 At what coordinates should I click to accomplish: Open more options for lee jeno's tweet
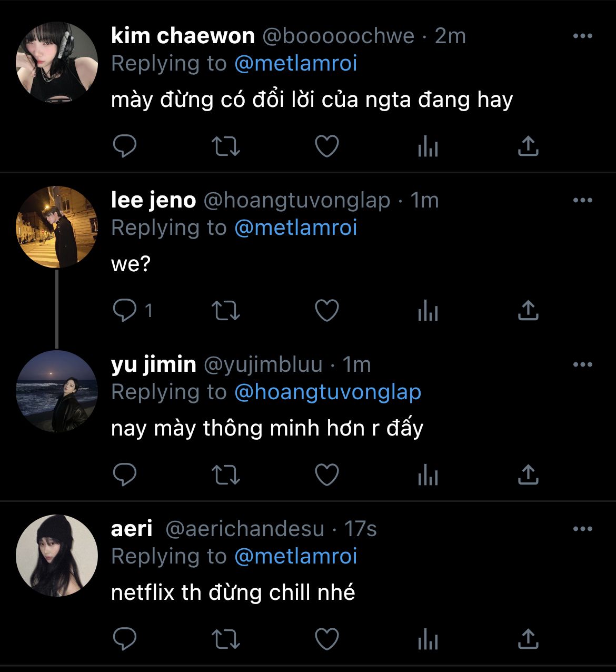click(582, 200)
